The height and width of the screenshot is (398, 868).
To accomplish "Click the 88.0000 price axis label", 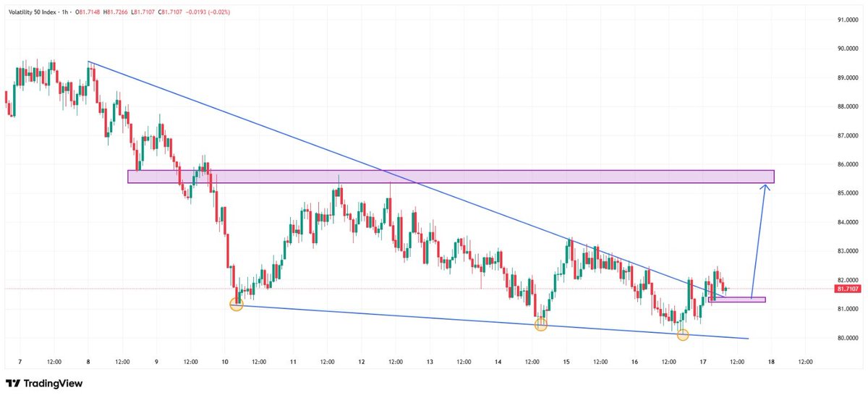I will (x=846, y=106).
